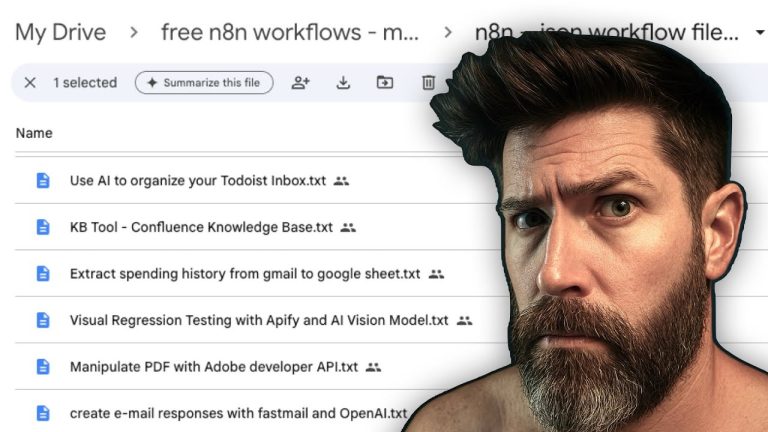
Task: Click the doc icon of Visual Regression Testing file
Action: pos(43,320)
